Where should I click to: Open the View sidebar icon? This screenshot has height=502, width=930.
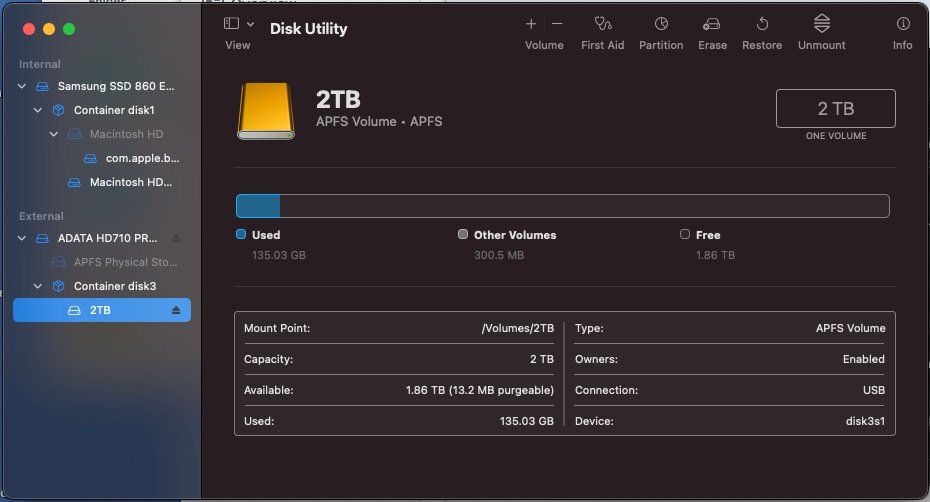pyautogui.click(x=231, y=24)
